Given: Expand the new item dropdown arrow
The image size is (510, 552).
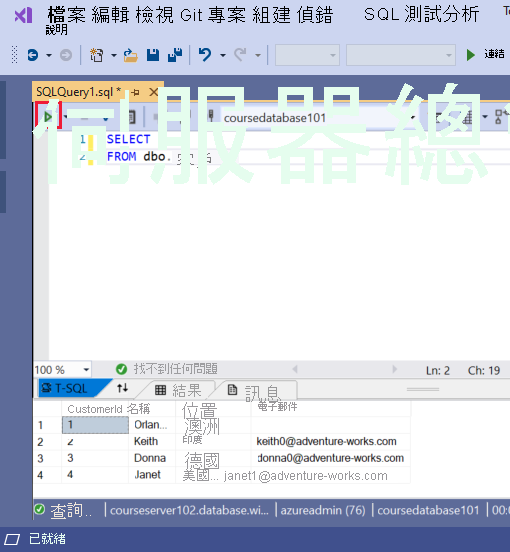Looking at the screenshot, I should (114, 55).
